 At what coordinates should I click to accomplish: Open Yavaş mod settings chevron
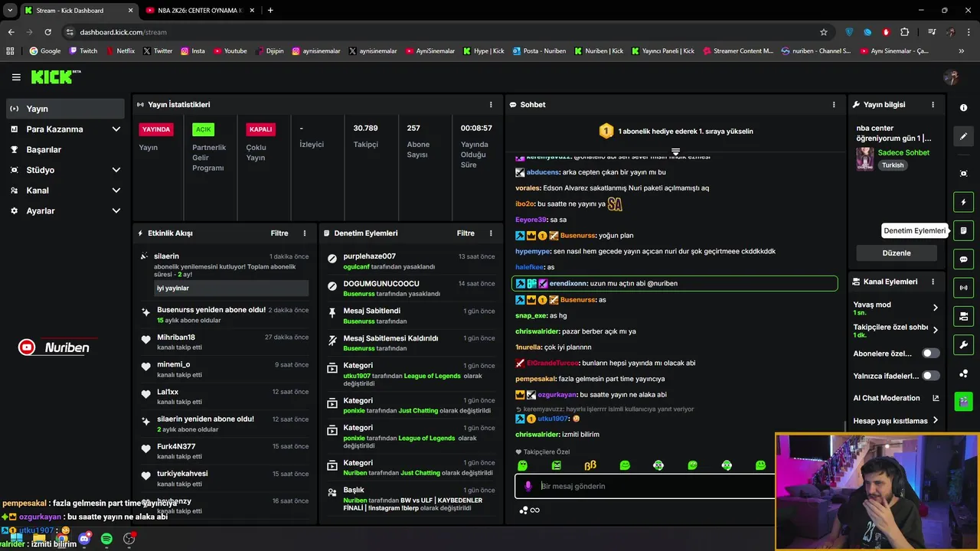point(935,308)
